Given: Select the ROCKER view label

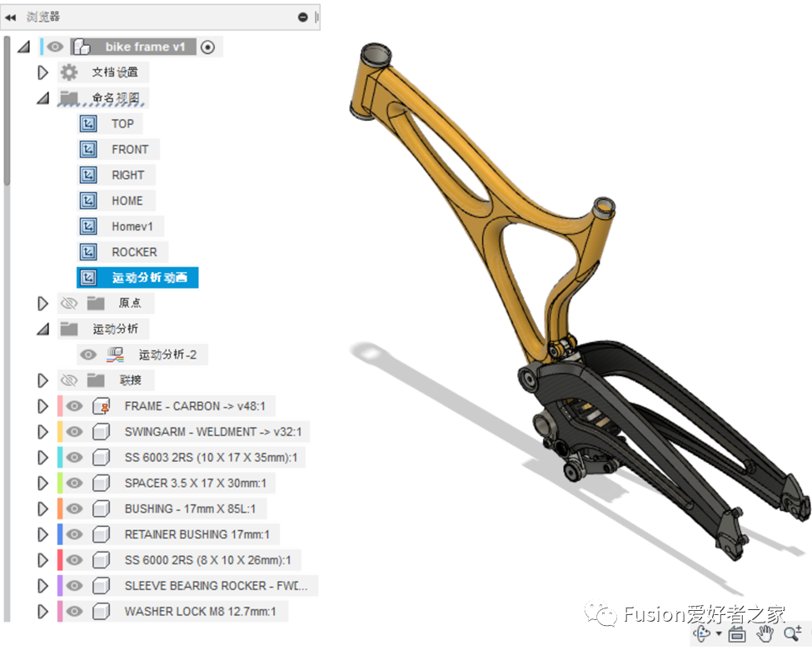Looking at the screenshot, I should (x=134, y=252).
